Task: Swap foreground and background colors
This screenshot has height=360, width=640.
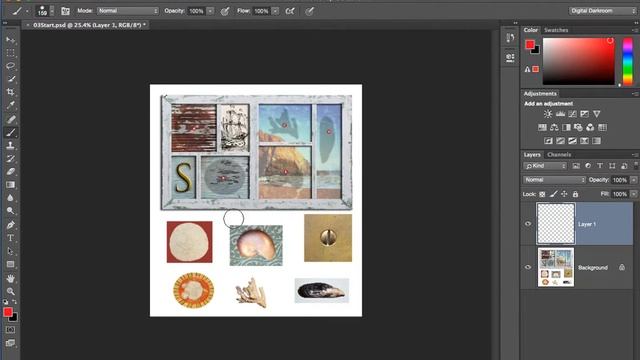Action: pos(15,302)
